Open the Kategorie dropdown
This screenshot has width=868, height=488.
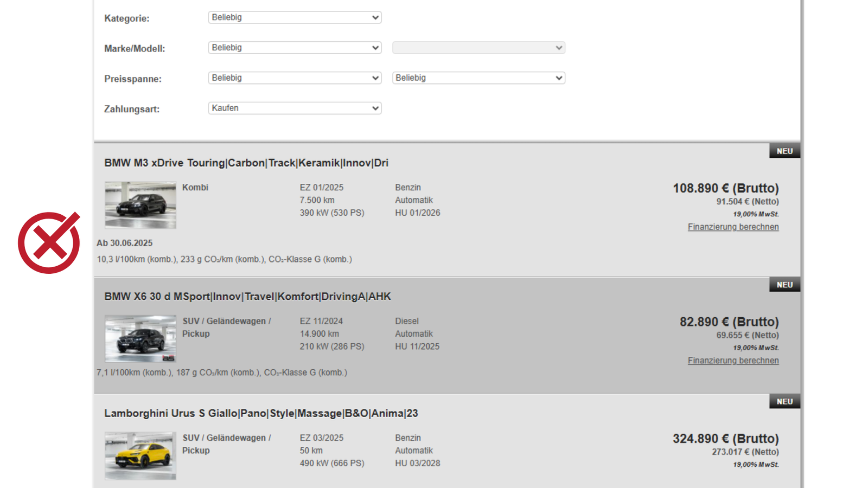point(295,17)
